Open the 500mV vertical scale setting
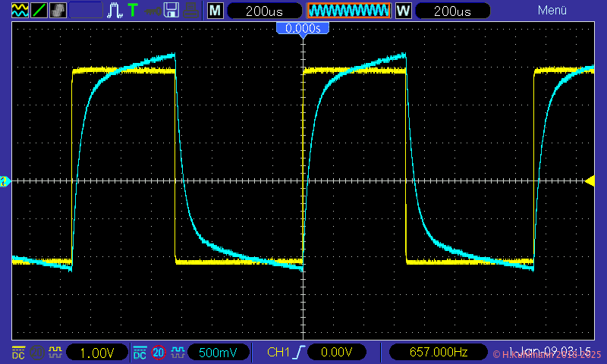Screen dimensions: 607x364 (218, 353)
